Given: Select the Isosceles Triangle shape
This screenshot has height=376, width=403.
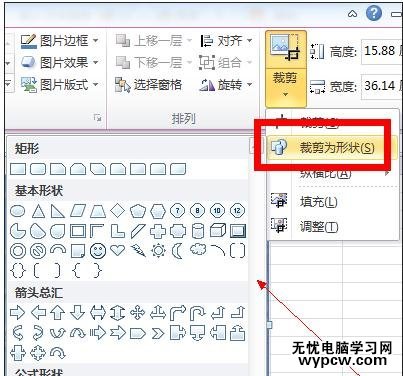Looking at the screenshot, I should click(x=38, y=211).
